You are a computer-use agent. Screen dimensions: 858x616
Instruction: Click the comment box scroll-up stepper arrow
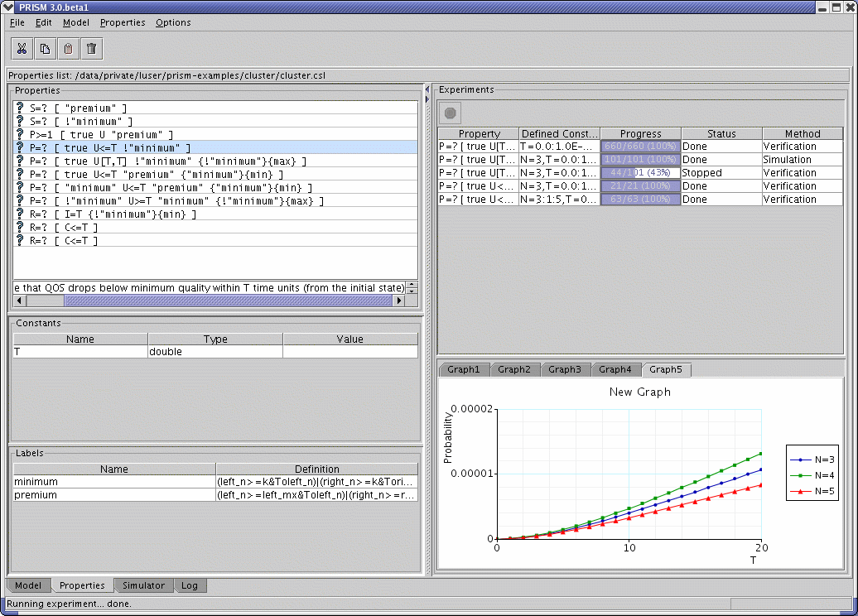412,284
